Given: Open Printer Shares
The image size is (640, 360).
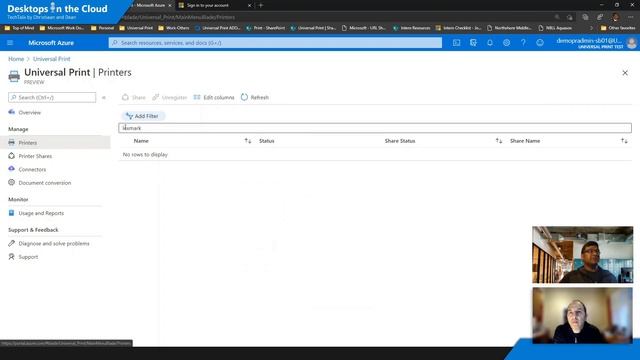Looking at the screenshot, I should pos(35,156).
